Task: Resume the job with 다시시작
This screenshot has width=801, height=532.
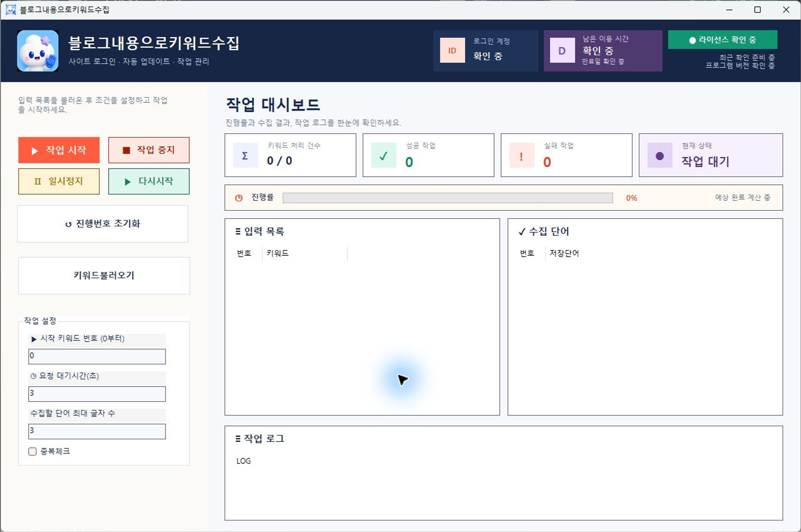Action: pyautogui.click(x=149, y=181)
